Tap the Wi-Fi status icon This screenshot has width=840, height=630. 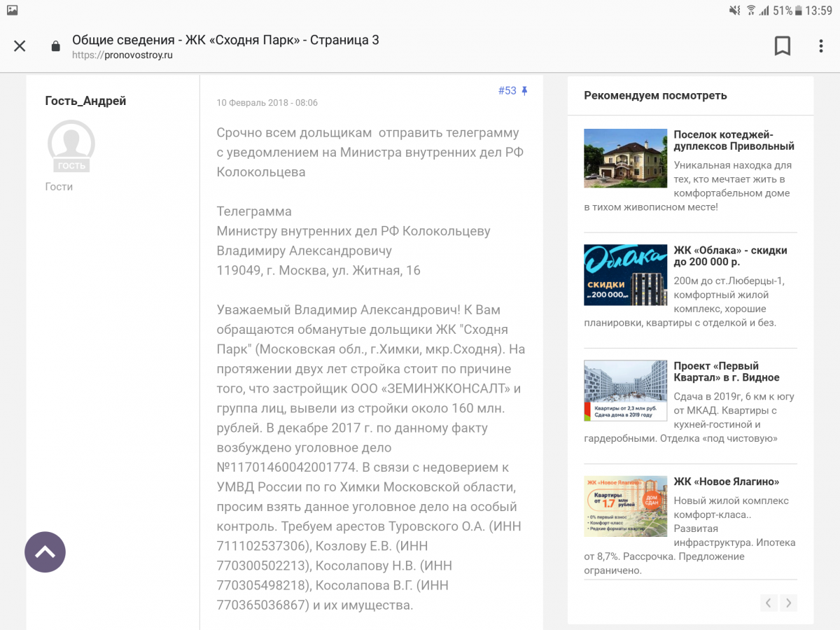751,10
